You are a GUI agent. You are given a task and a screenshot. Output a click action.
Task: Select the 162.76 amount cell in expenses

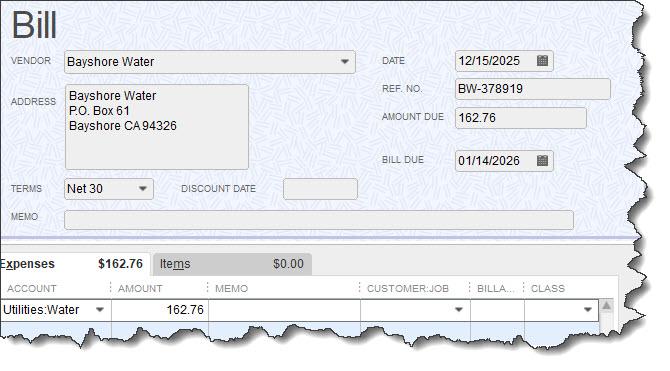click(160, 310)
